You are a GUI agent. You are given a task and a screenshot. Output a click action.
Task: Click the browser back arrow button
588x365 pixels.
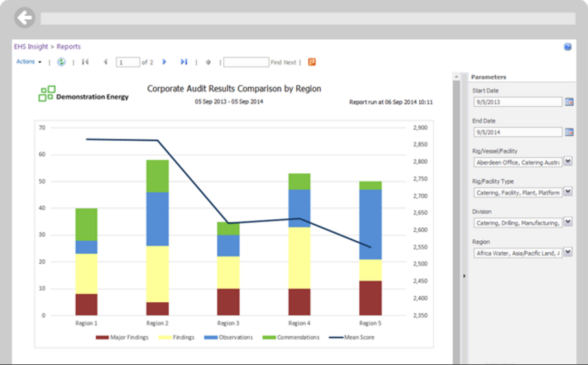point(25,18)
